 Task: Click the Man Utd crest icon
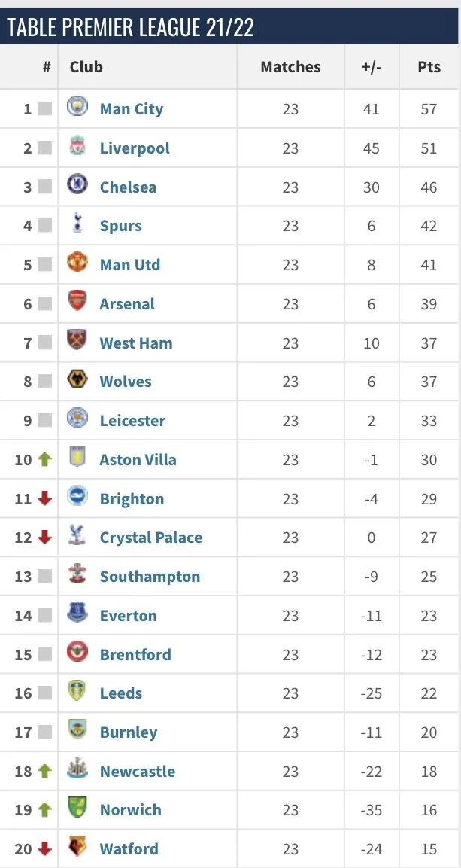coord(77,263)
